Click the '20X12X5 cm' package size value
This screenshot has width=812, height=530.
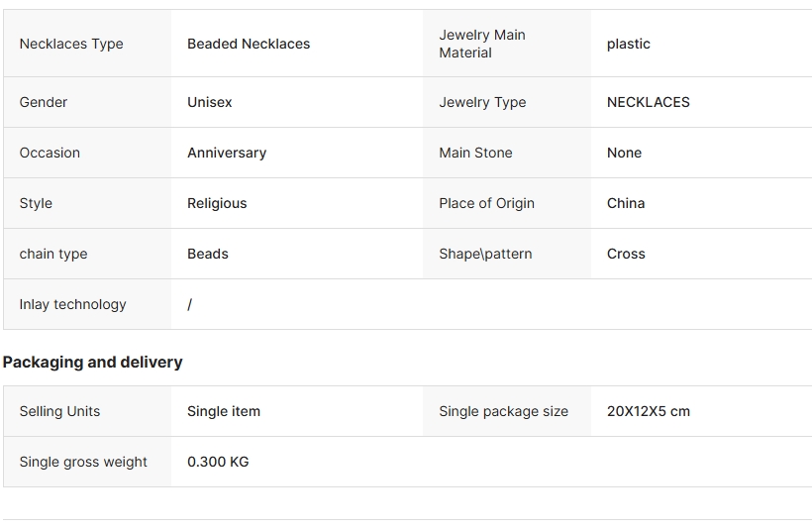(x=649, y=411)
